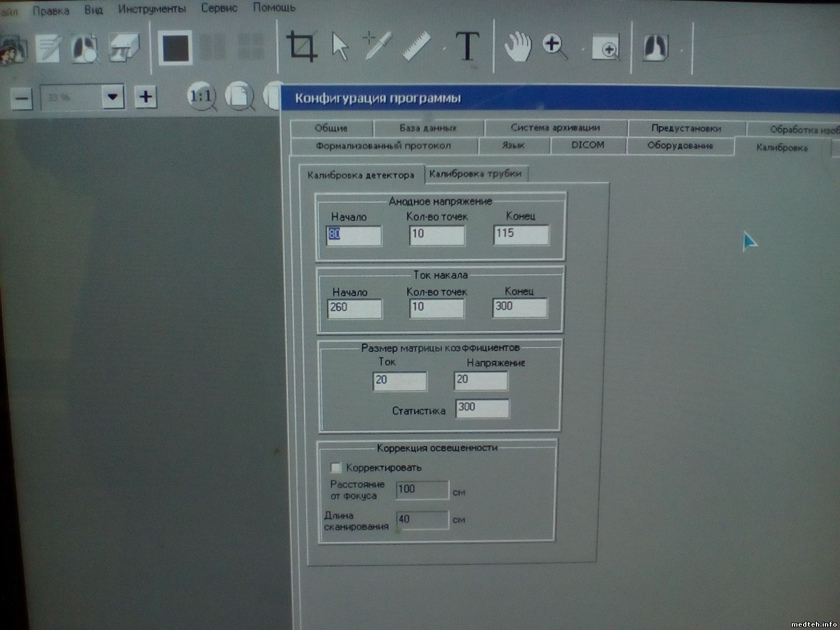840x630 pixels.
Task: Select the arrow pointer tool
Action: [x=339, y=46]
